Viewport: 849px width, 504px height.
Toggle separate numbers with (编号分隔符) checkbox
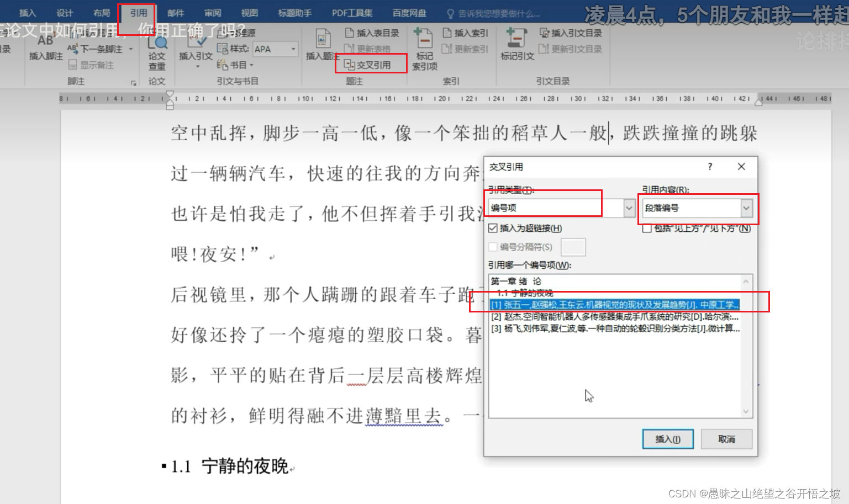(x=493, y=247)
